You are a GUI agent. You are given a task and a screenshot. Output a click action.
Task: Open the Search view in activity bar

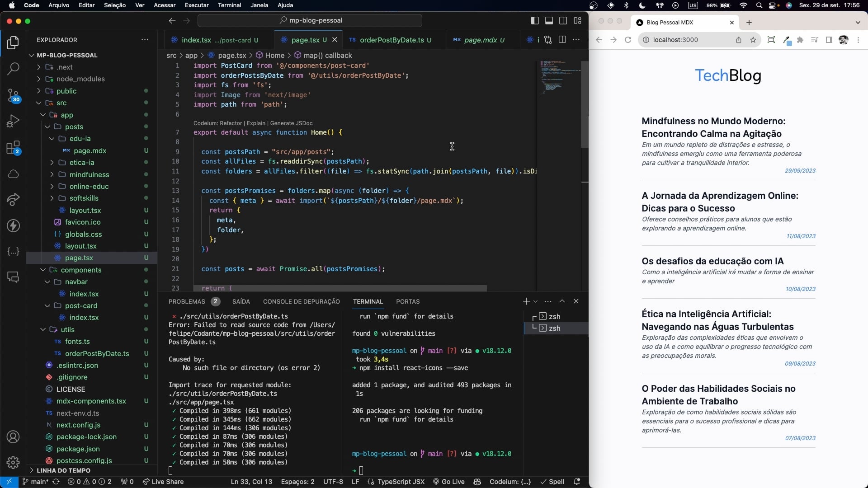pyautogui.click(x=13, y=69)
